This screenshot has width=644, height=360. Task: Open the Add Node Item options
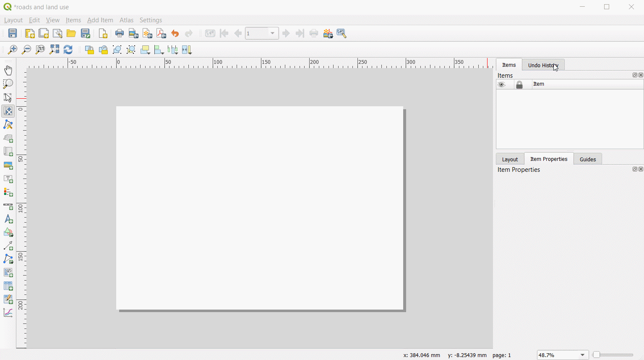click(8, 260)
